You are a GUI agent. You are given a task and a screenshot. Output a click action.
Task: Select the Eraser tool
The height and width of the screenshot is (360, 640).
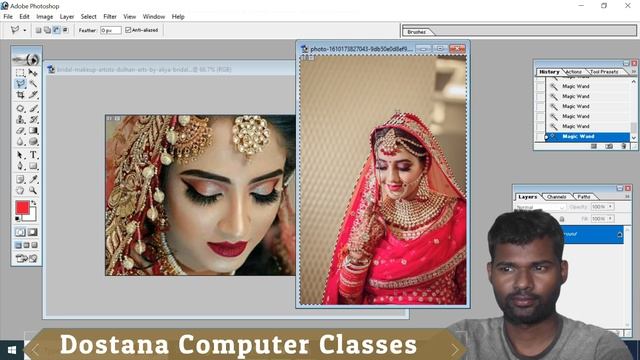pos(20,131)
